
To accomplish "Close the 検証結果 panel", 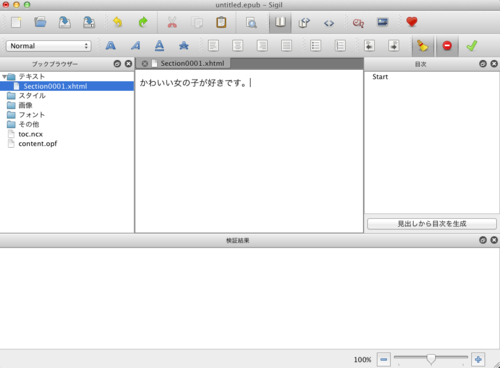I will coord(494,240).
